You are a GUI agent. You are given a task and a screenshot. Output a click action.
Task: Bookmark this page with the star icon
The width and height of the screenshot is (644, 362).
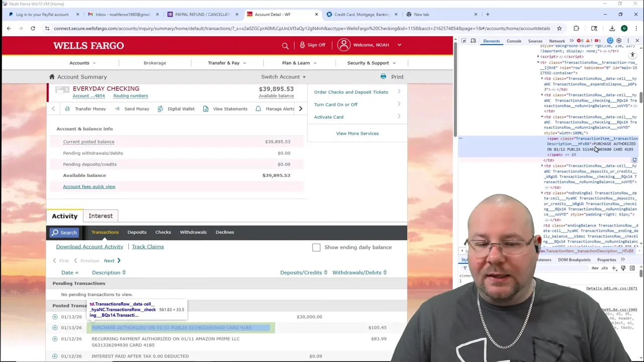pyautogui.click(x=559, y=28)
